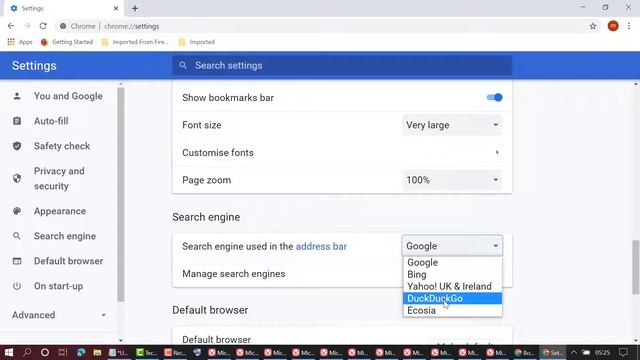Image resolution: width=640 pixels, height=360 pixels.
Task: Reload the settings page
Action: tap(43, 26)
